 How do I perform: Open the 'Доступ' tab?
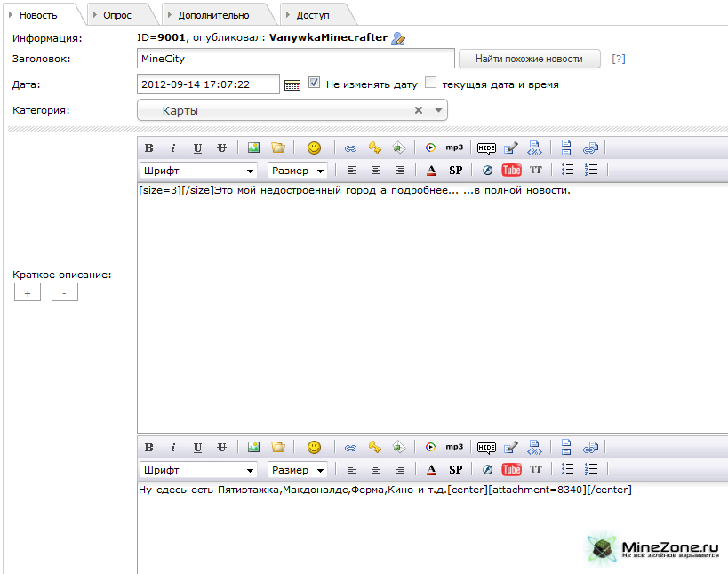click(x=316, y=14)
